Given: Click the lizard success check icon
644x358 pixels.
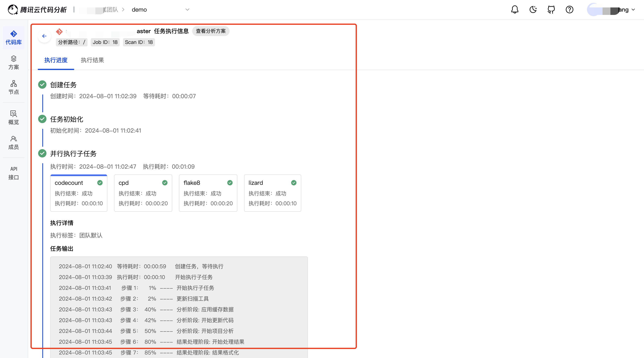Looking at the screenshot, I should pos(294,183).
